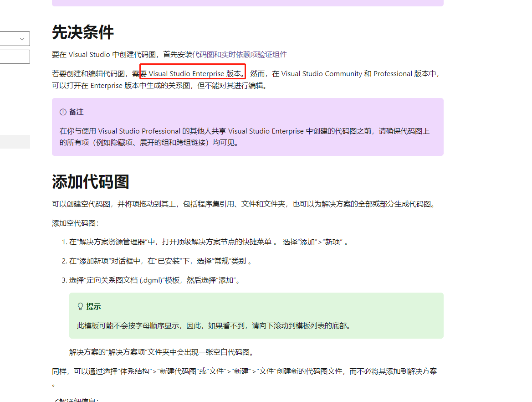The image size is (532, 402).
Task: Click the sentence 要在 Visual Studio 中创建代码图
Action: coord(122,54)
